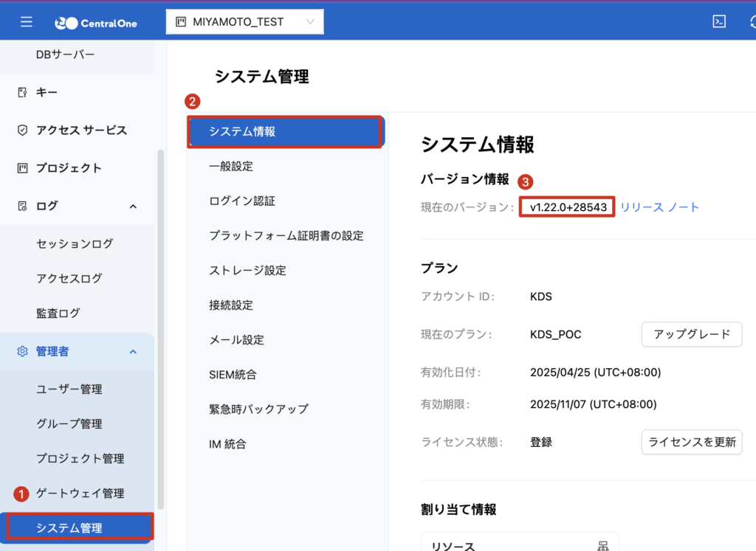Select 一般設定 in settings menu
The image size is (756, 551).
pos(231,167)
